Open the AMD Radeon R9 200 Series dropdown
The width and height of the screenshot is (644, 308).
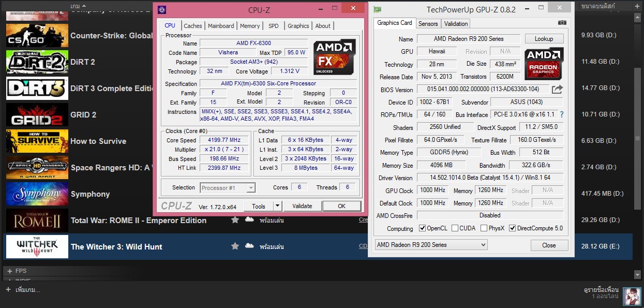431,244
